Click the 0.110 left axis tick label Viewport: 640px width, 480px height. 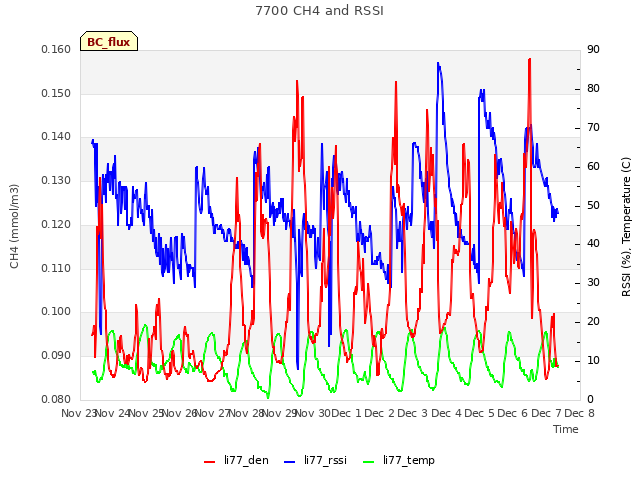pos(56,269)
